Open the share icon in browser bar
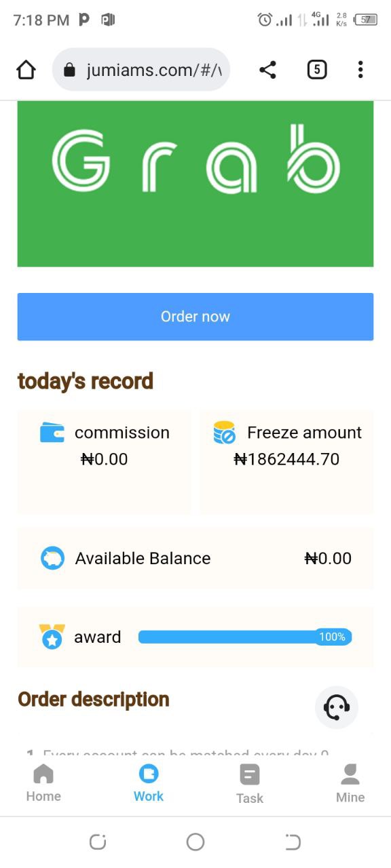Image resolution: width=391 pixels, height=868 pixels. 268,70
